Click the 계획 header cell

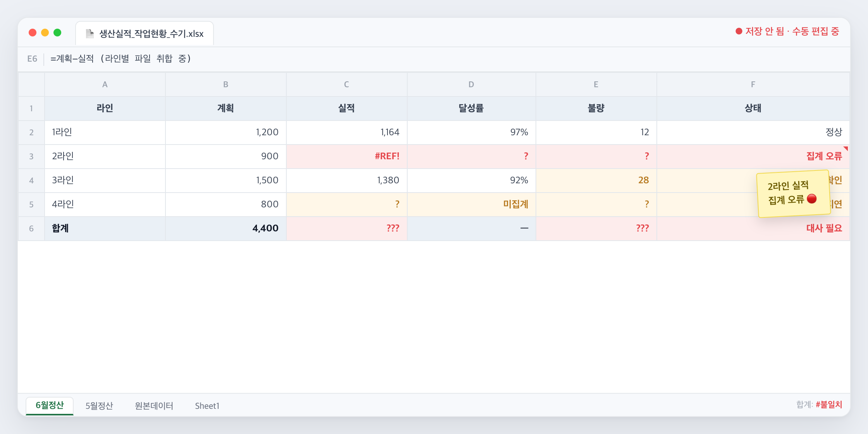tap(226, 108)
